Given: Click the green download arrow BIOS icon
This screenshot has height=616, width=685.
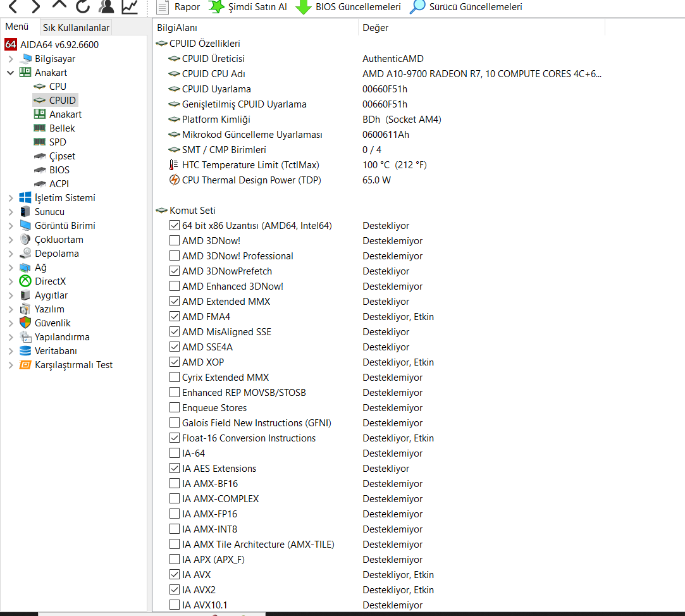Looking at the screenshot, I should pyautogui.click(x=303, y=6).
